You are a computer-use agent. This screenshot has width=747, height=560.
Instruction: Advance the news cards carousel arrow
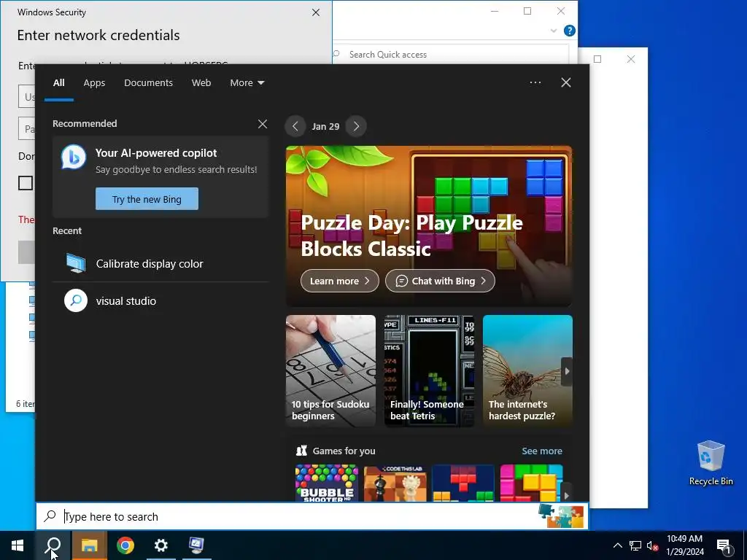(567, 371)
